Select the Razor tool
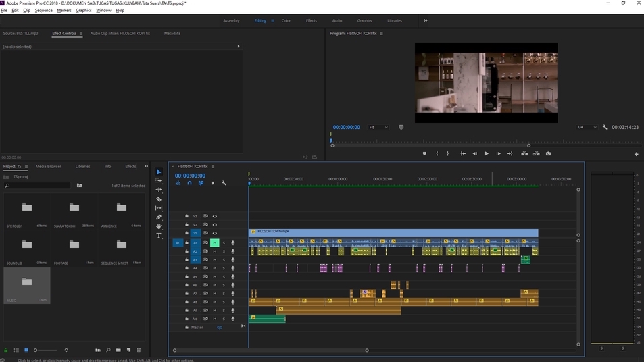The image size is (644, 362). pos(159,199)
